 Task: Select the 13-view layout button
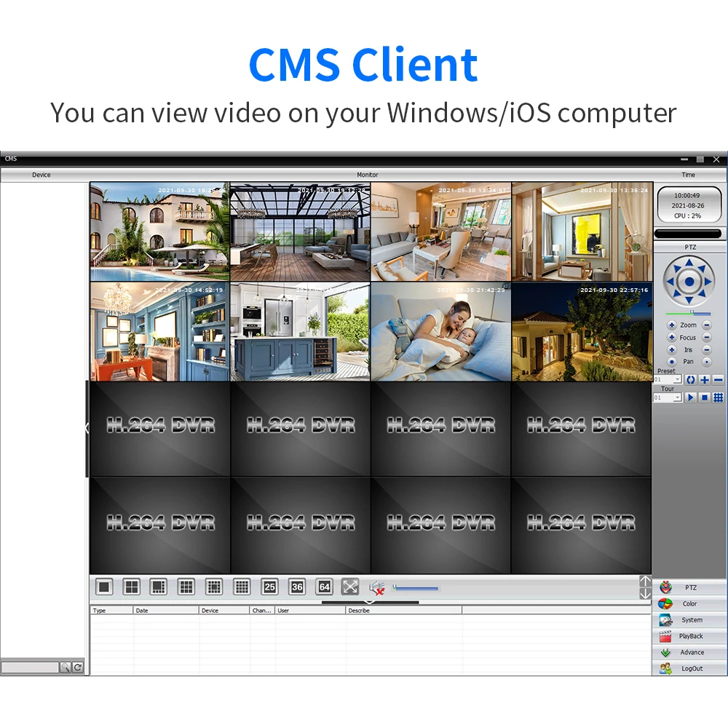pos(214,587)
